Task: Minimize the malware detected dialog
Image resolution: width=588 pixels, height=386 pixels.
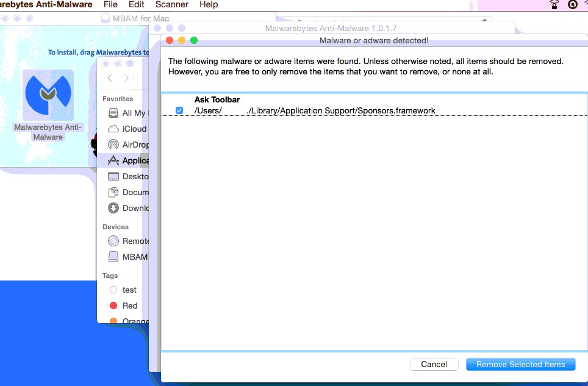Action: (x=182, y=40)
